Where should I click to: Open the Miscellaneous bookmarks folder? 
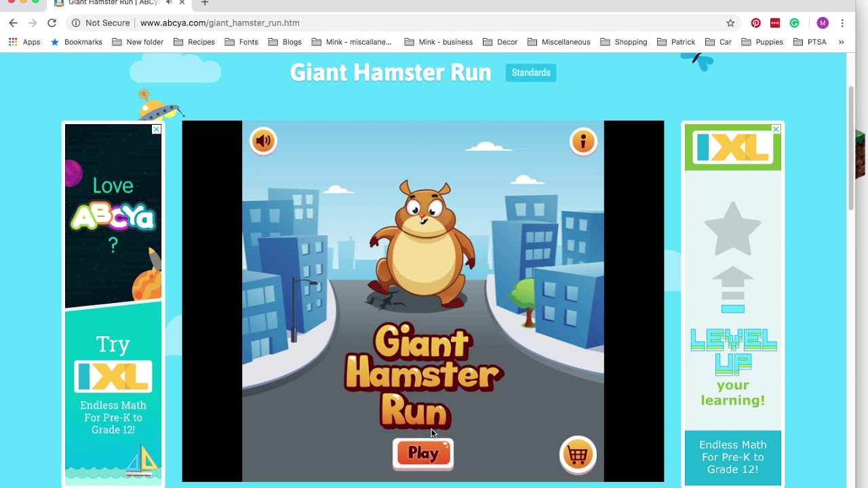(559, 42)
